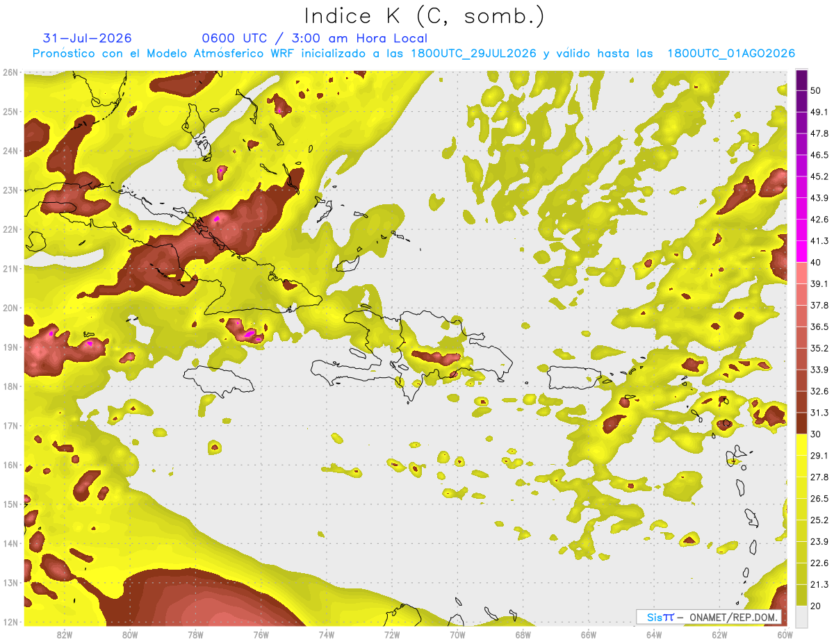
Task: Click "1800UTC_29JUL2026" initialization time text
Action: [x=473, y=53]
